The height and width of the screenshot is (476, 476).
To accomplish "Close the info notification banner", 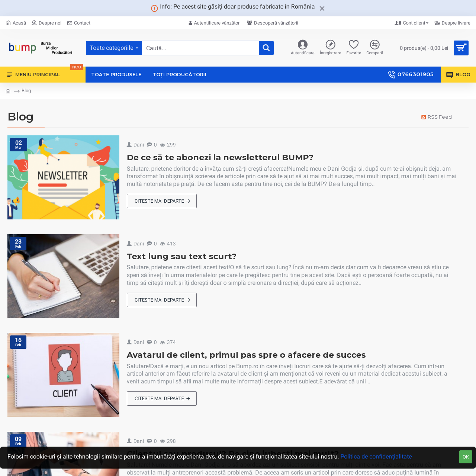I will coord(322,9).
